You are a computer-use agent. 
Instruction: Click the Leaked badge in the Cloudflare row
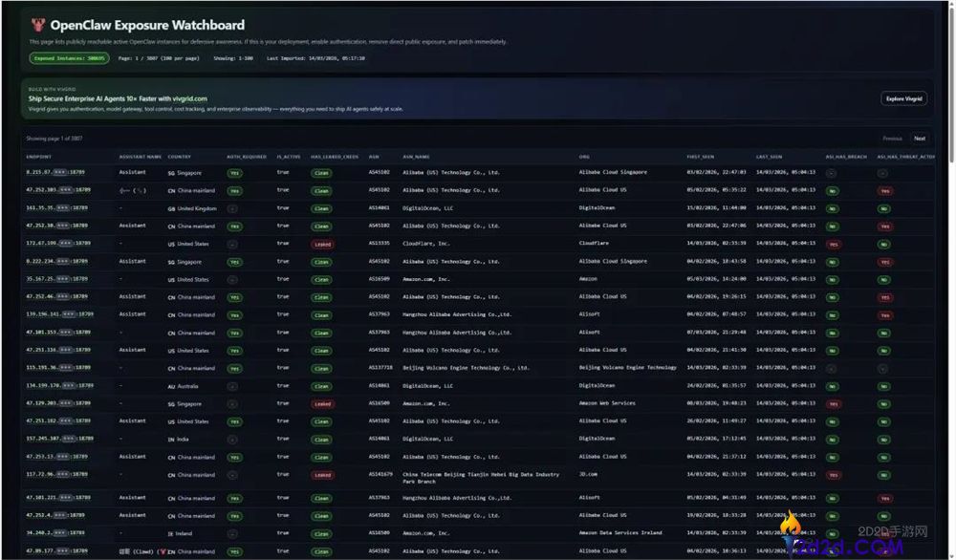click(322, 244)
